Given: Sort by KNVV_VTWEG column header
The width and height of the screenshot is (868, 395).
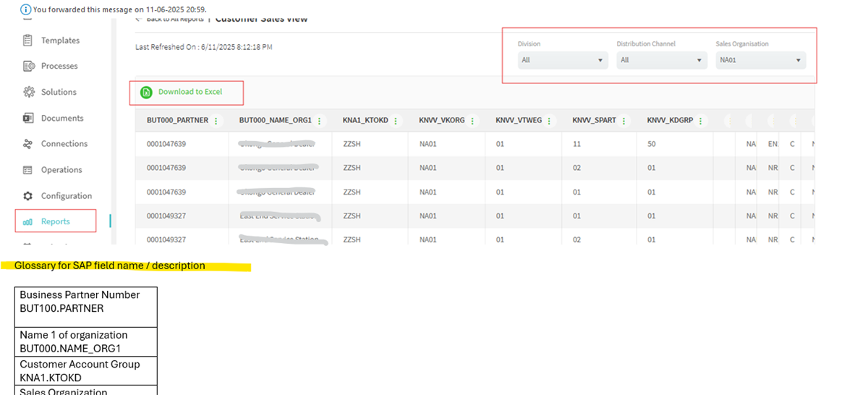Looking at the screenshot, I should [x=519, y=120].
